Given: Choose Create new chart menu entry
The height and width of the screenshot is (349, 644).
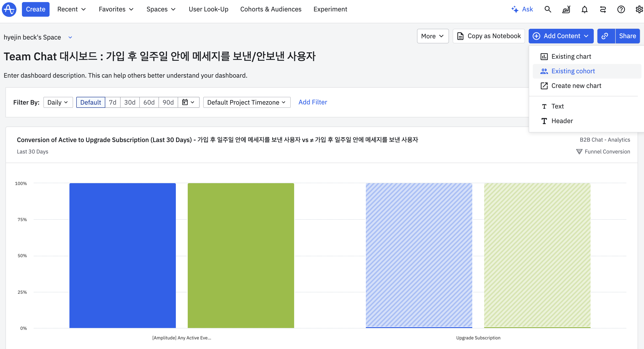Looking at the screenshot, I should [x=576, y=86].
